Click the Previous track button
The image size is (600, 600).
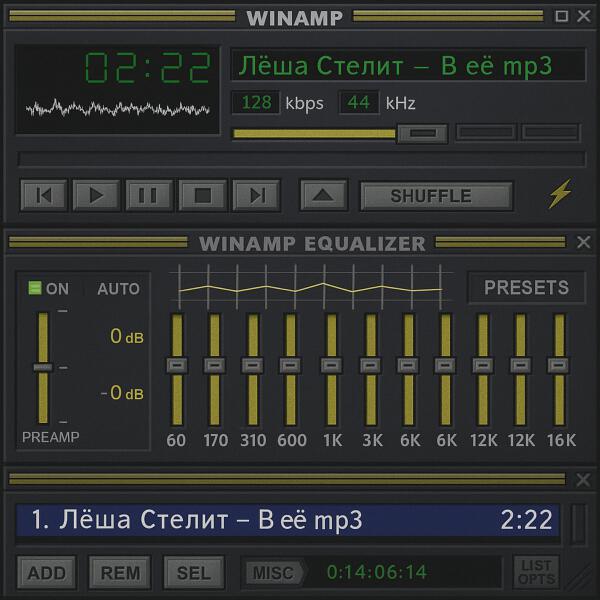43,195
